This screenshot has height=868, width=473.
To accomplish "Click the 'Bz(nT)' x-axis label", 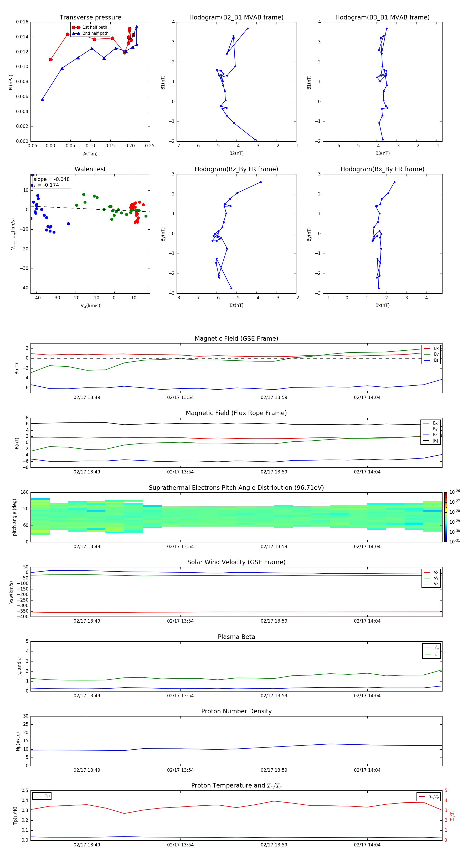I will (x=236, y=305).
